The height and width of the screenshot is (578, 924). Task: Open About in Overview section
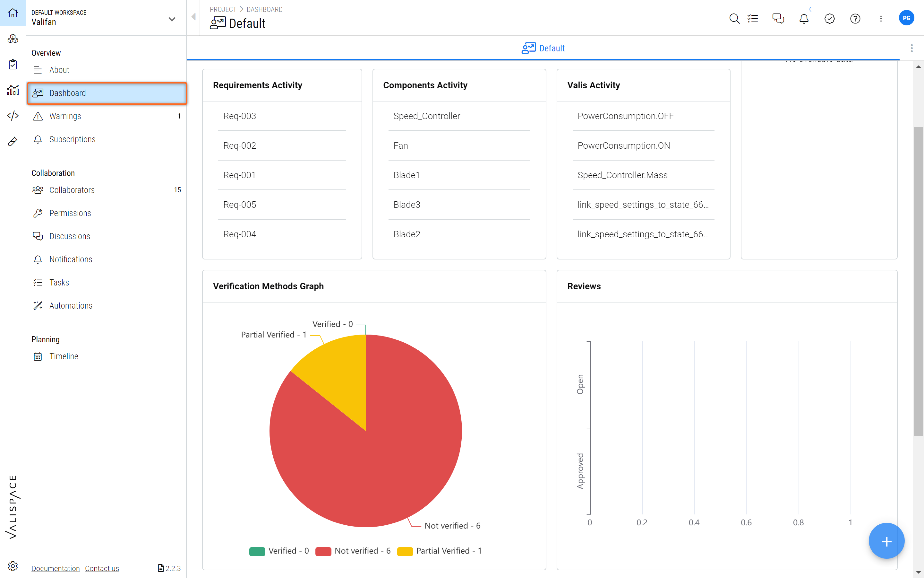[107, 70]
